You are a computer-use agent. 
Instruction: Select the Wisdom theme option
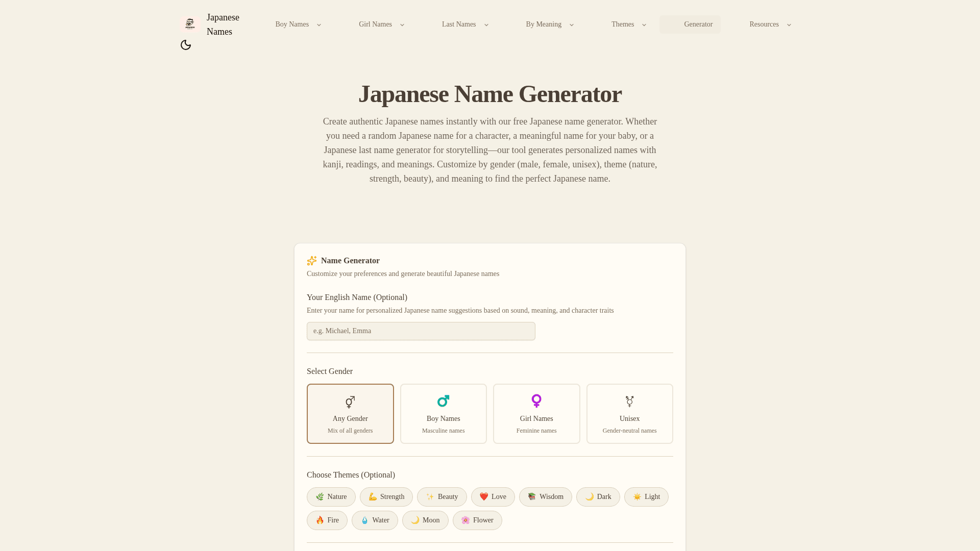[x=546, y=496]
